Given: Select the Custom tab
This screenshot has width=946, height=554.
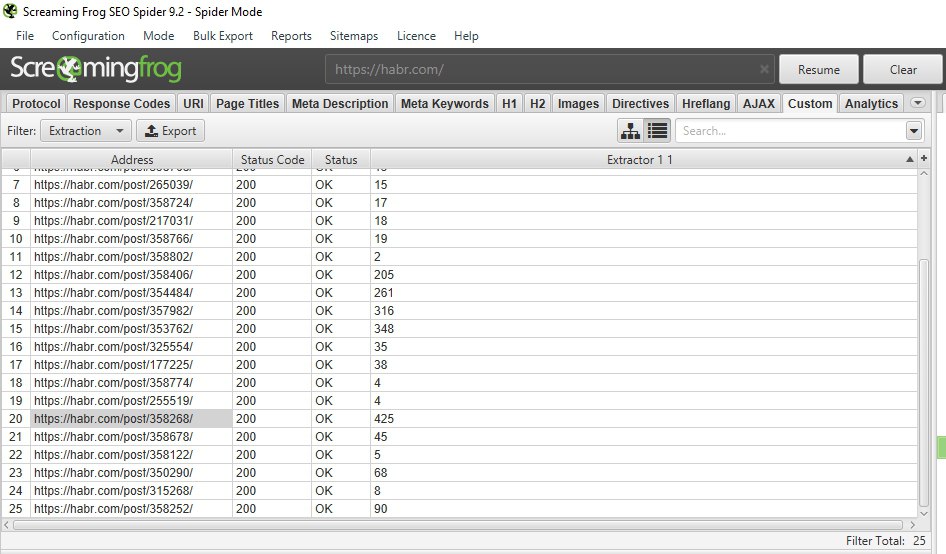Looking at the screenshot, I should coord(810,104).
